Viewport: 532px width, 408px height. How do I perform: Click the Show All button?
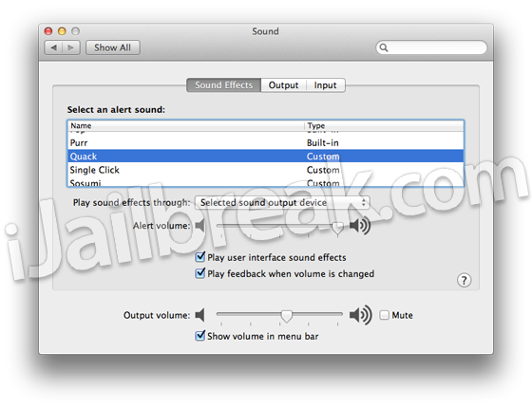coord(113,47)
